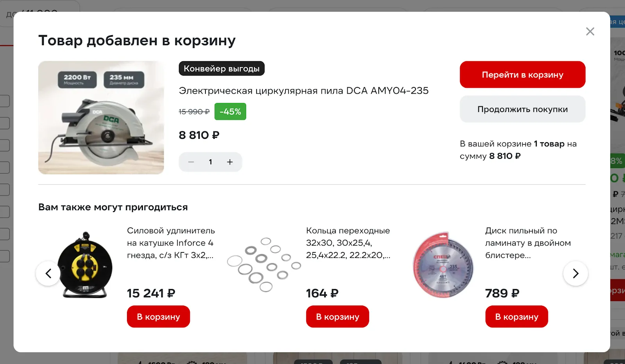The height and width of the screenshot is (364, 625).
Task: Open the saw blade product thumbnail
Action: click(443, 265)
